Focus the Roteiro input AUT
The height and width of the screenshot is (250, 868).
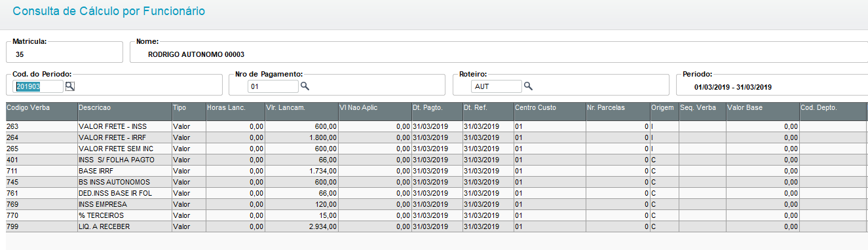497,86
